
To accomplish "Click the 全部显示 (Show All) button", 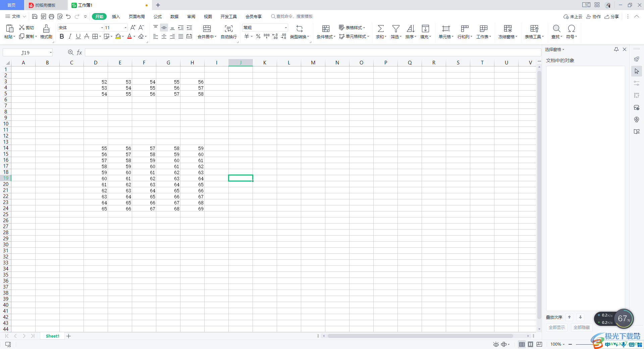I will [557, 328].
